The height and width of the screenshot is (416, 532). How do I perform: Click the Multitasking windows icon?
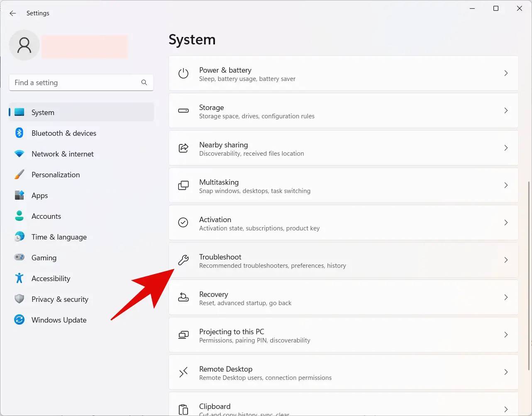(x=183, y=185)
